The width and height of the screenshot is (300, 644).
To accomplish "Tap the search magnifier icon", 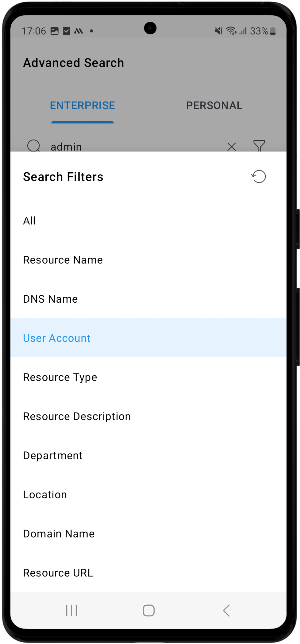I will click(x=34, y=146).
